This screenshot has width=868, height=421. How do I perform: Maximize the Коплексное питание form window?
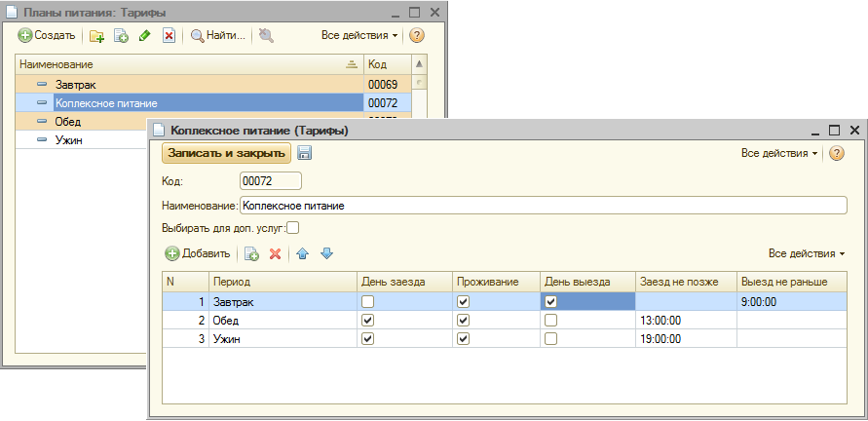click(834, 131)
